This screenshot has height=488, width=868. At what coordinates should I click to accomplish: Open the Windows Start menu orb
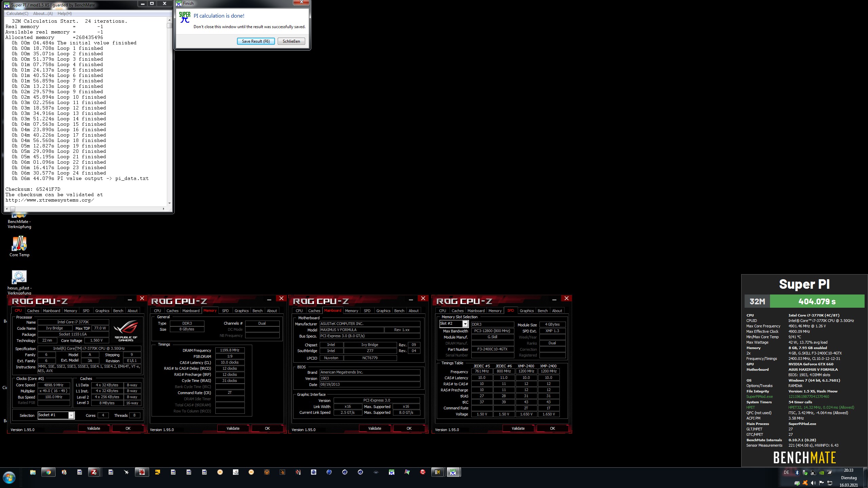coord(9,478)
